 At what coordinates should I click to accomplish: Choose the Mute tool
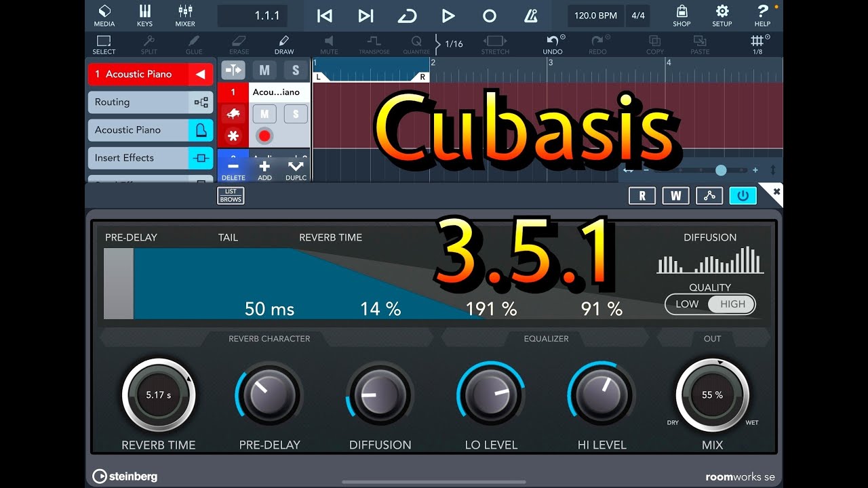click(329, 45)
